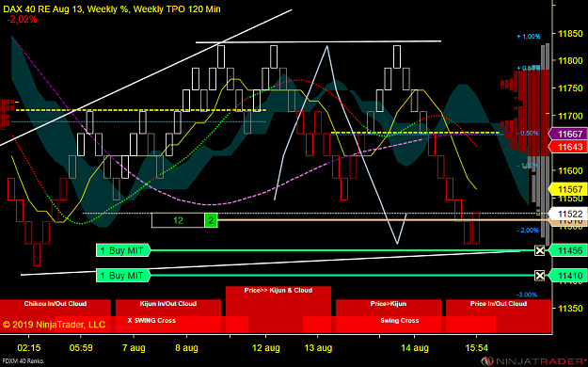
Task: Click the 11350 price axis label
Action: point(570,308)
